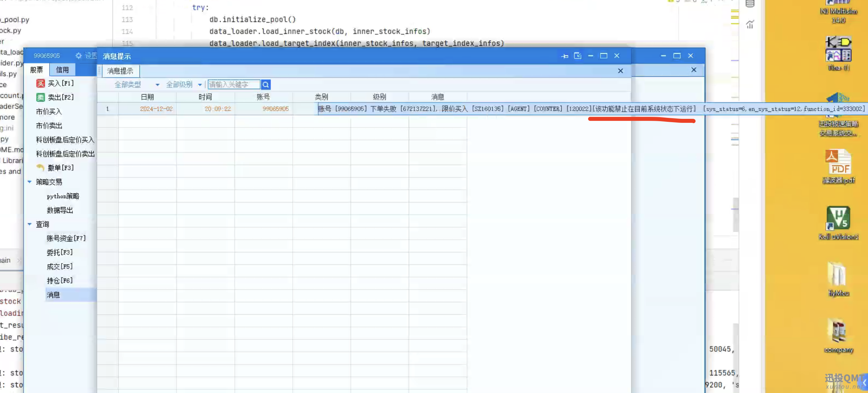Open FlyMcu desktop icon
The image size is (868, 393).
tap(838, 279)
